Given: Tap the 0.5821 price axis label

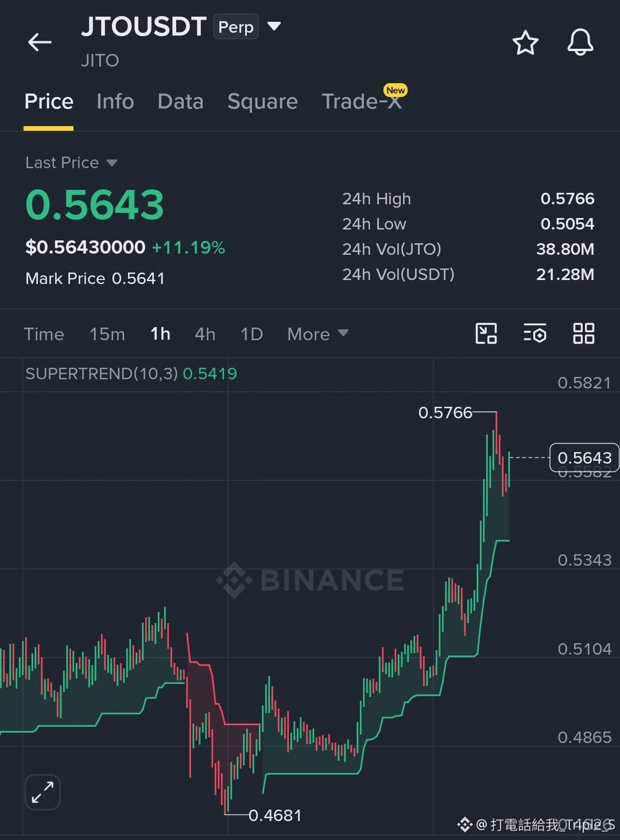Looking at the screenshot, I should [x=584, y=383].
